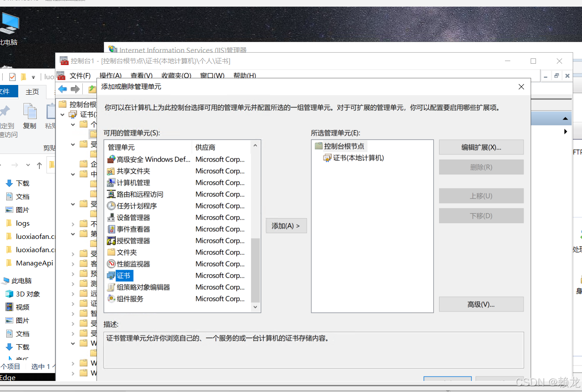The image size is (582, 392).
Task: Expand the 智 folder in console tree
Action: (x=73, y=313)
